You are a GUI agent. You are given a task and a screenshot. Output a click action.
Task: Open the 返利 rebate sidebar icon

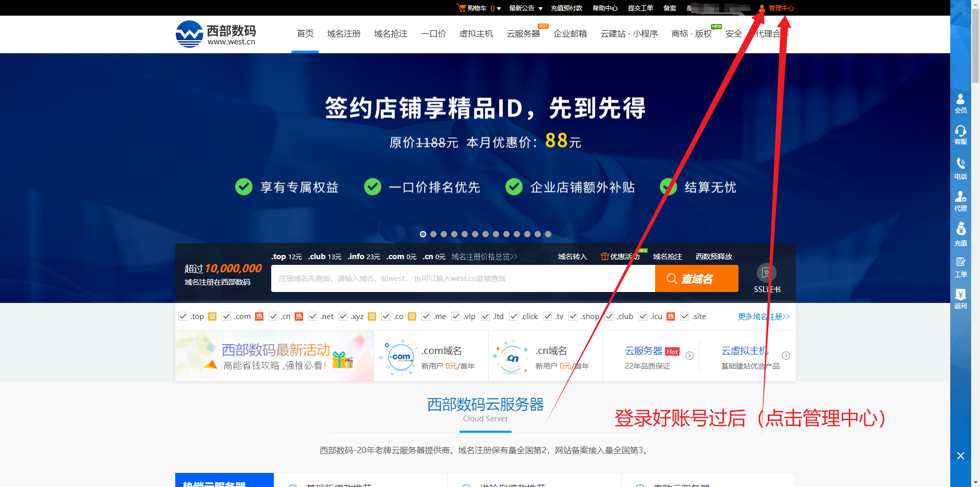click(961, 299)
